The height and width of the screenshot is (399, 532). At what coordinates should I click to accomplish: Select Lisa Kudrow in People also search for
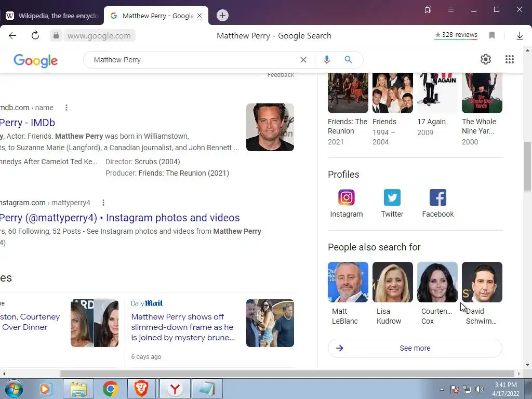coord(393,294)
